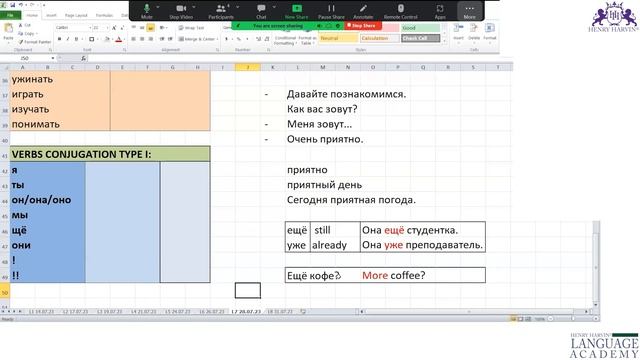The image size is (640, 360).
Task: Click the Undo icon in Quick Access
Action: (21, 5)
